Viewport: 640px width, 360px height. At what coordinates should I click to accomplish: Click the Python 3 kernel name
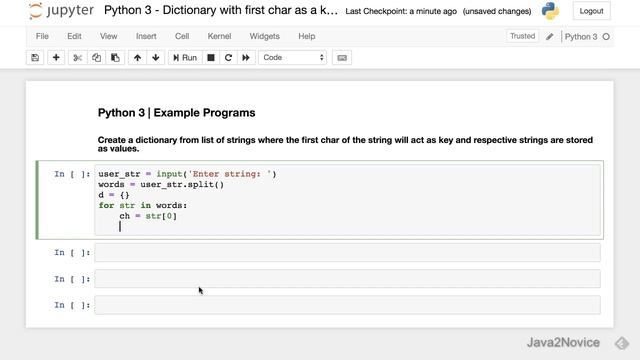pos(581,37)
